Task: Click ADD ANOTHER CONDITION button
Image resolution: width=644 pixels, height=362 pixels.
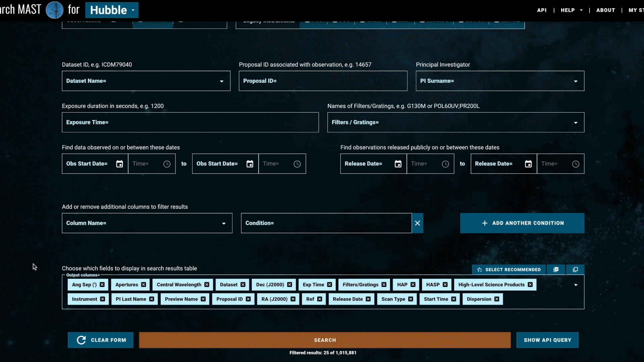Action: point(522,223)
